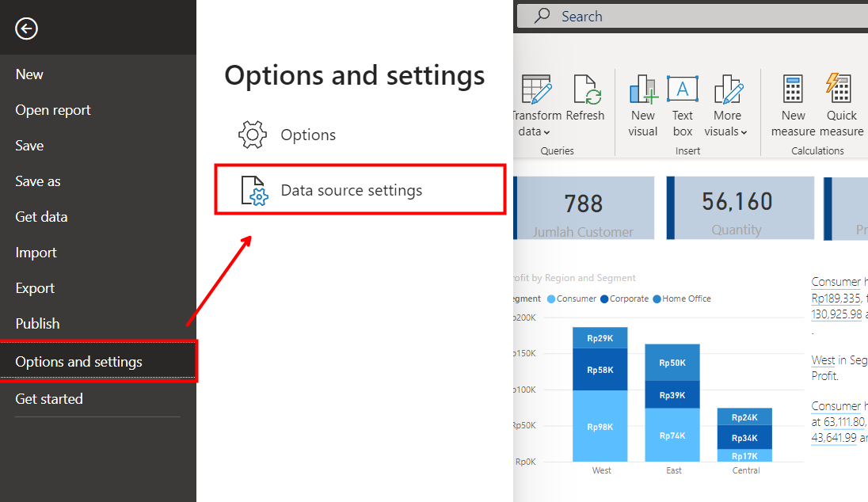Image resolution: width=868 pixels, height=502 pixels.
Task: Select Publish in the File menu
Action: click(x=37, y=324)
